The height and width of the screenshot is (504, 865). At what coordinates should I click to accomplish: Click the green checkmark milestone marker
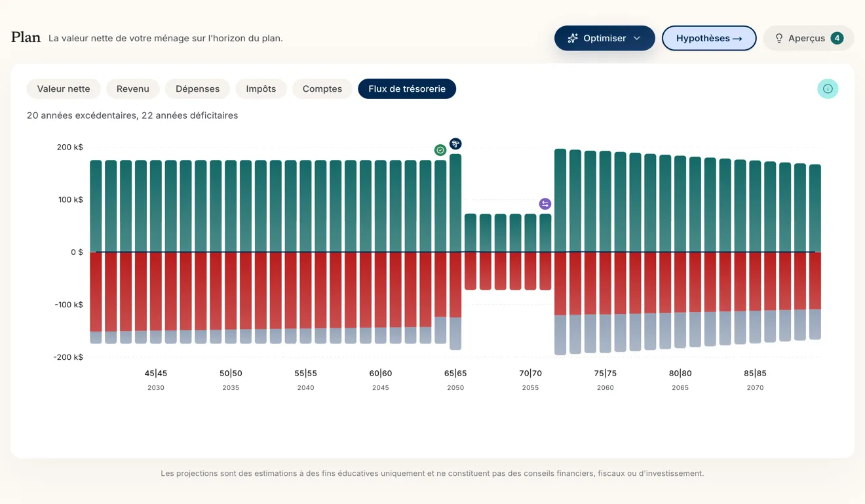click(440, 150)
